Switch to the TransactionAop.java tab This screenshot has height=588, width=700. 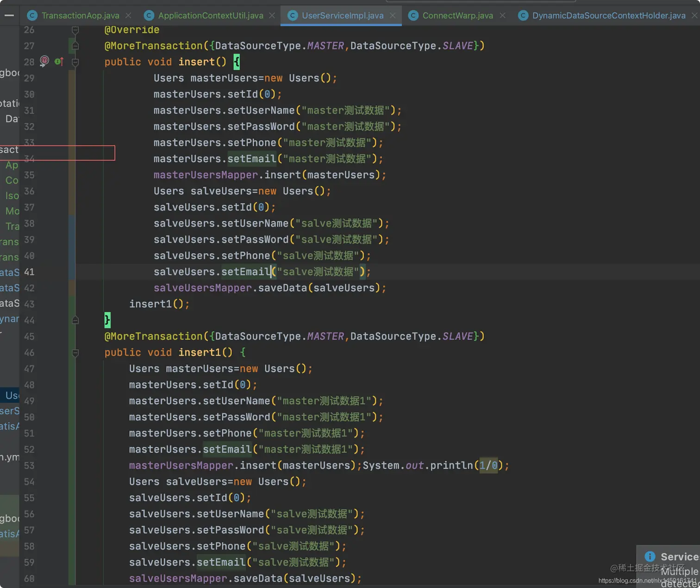click(x=80, y=15)
